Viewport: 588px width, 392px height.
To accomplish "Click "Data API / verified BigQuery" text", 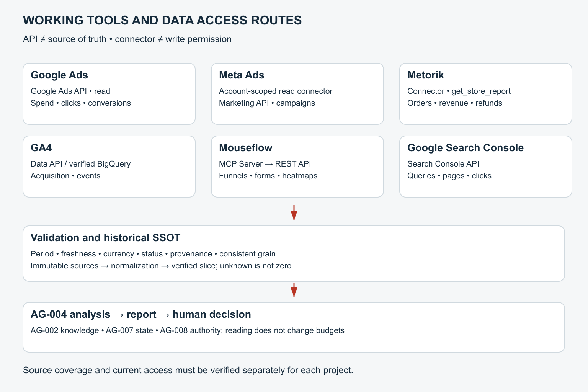I will [81, 164].
